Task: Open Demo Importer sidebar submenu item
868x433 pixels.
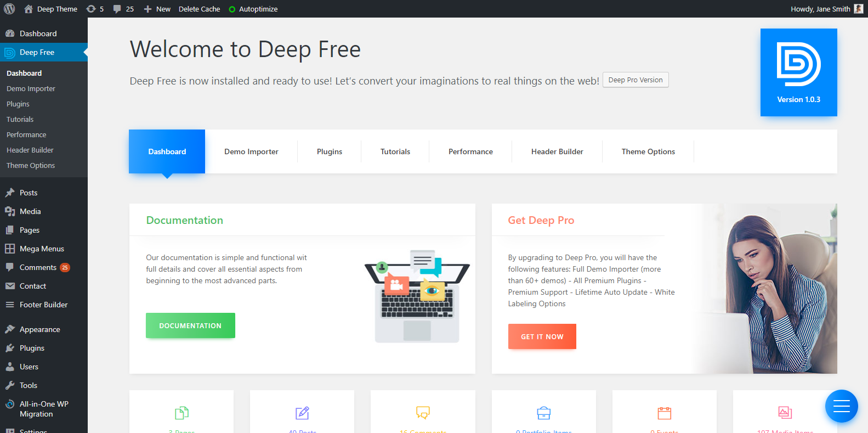Action: (31, 88)
